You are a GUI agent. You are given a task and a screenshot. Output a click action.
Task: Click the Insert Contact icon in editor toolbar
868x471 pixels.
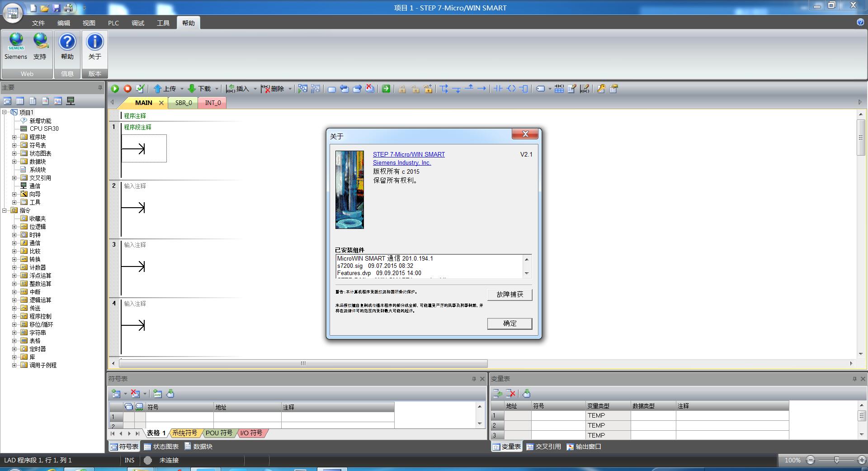click(498, 89)
